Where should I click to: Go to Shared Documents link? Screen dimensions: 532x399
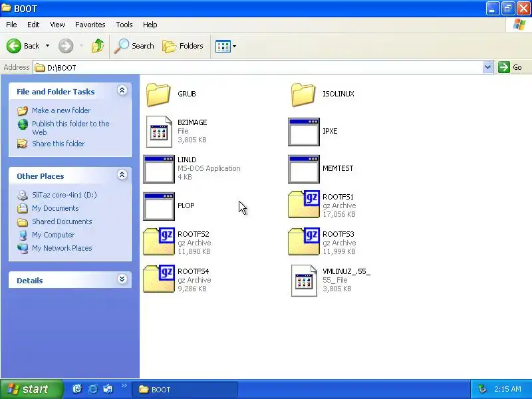point(62,221)
